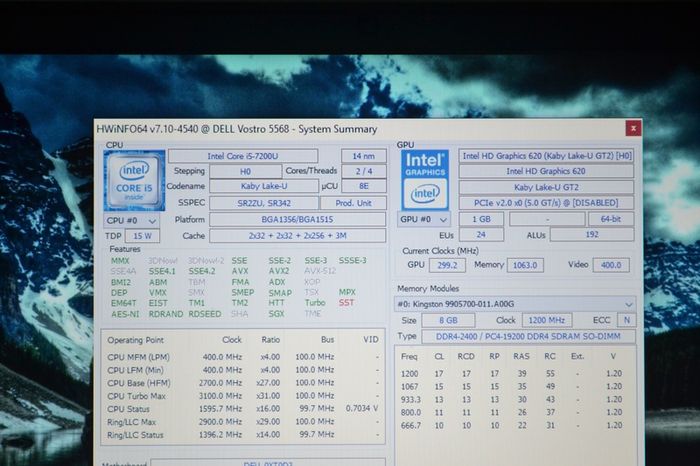Screen dimensions: 700x466
Task: Click the ECC N value box
Action: tap(626, 320)
